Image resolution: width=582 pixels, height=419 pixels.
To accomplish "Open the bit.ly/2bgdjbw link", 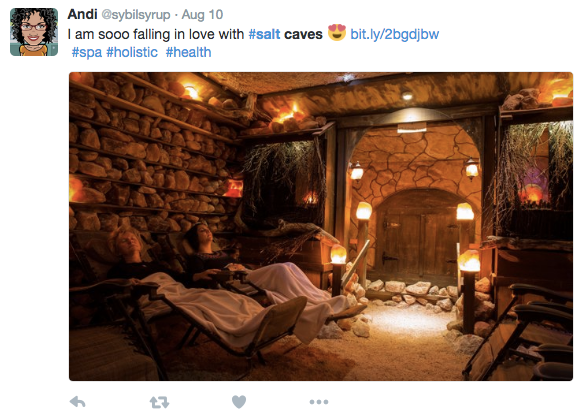I will click(x=395, y=34).
